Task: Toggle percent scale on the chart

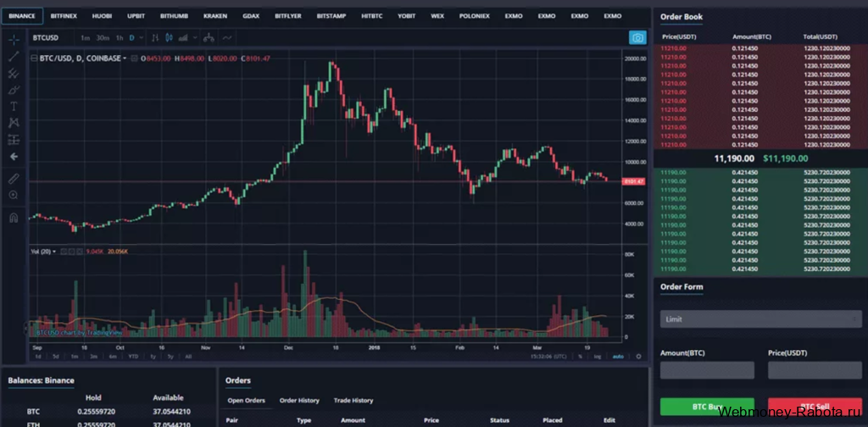Action: tap(580, 357)
